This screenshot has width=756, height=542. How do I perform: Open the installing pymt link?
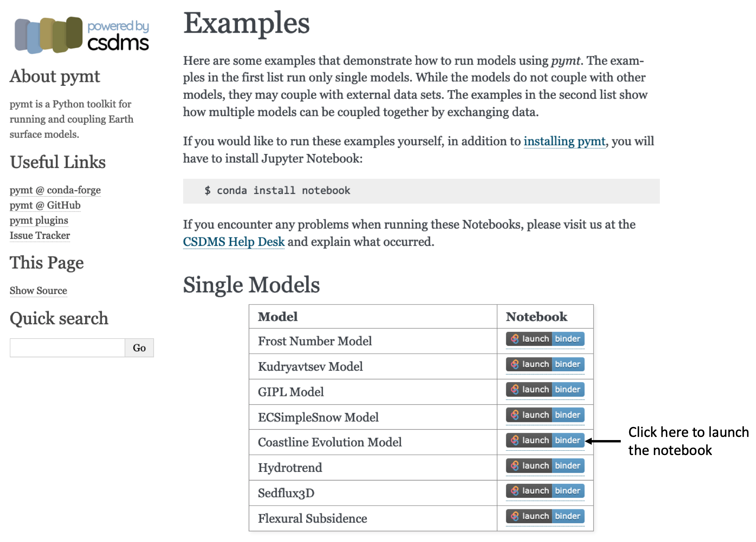click(x=564, y=141)
